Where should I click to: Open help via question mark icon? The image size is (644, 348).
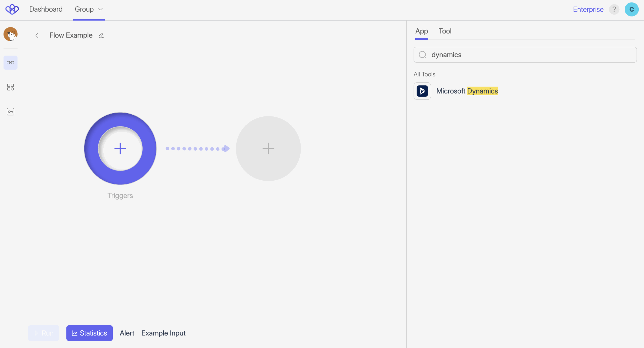614,9
